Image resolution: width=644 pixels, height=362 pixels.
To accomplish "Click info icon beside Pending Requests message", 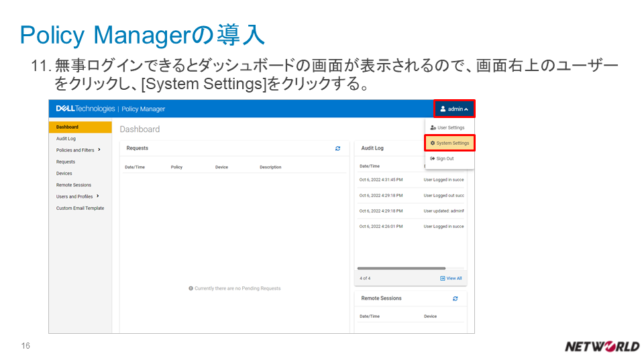I will 191,288.
